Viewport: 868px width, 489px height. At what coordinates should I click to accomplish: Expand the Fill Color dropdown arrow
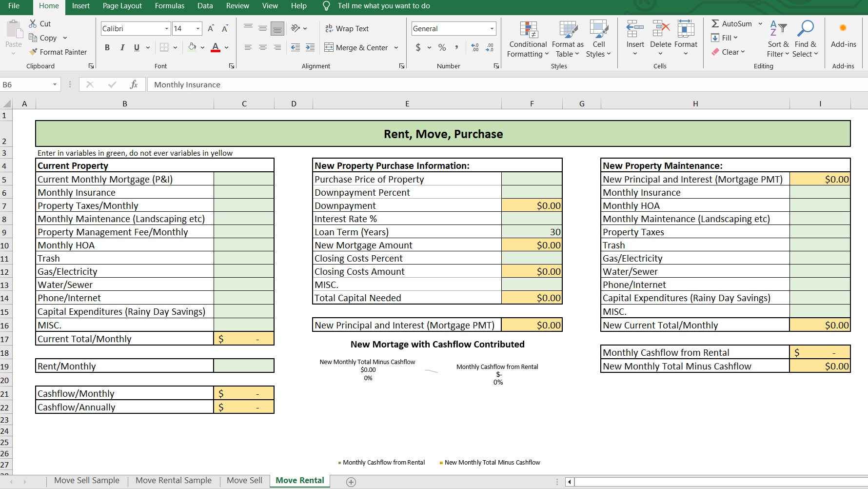(x=201, y=47)
